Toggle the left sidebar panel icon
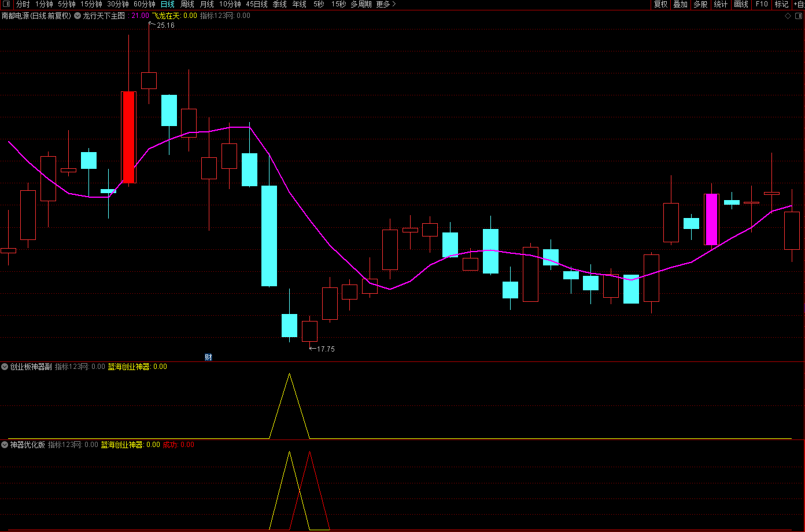This screenshot has width=805, height=532. tap(7, 4)
